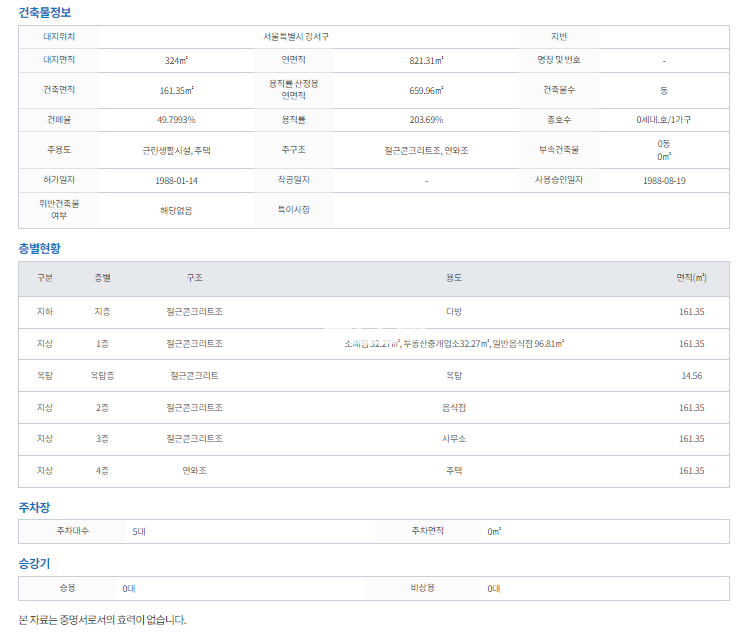Select the 비상용 elevator label

coord(422,588)
